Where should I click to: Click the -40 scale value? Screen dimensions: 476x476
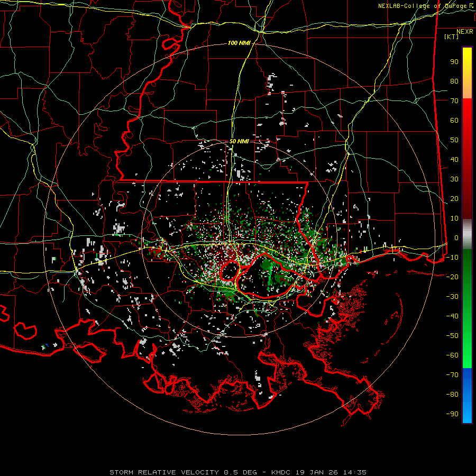[x=452, y=316]
